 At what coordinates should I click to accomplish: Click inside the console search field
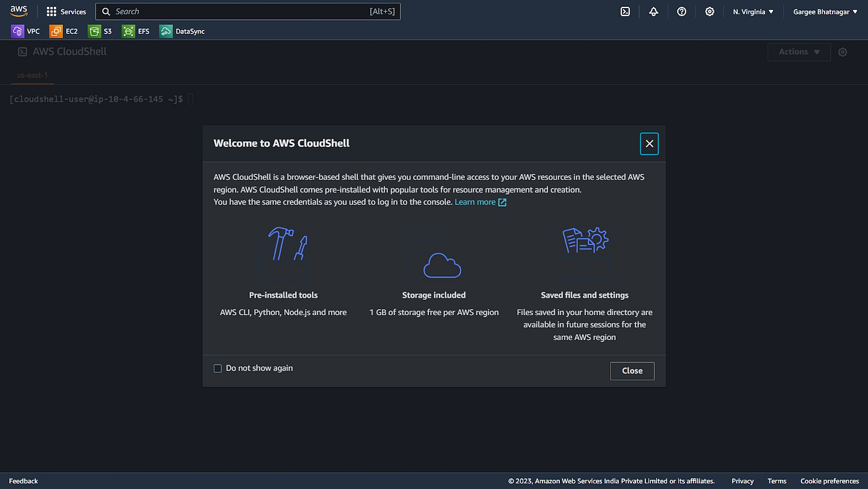[248, 11]
